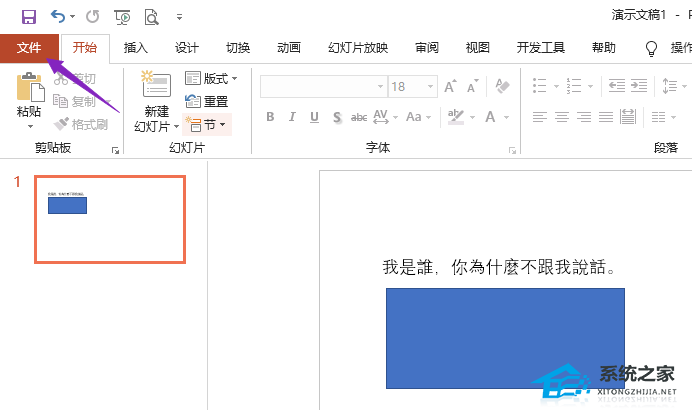Increase font size icon
Image resolution: width=692 pixels, height=410 pixels.
tap(450, 87)
